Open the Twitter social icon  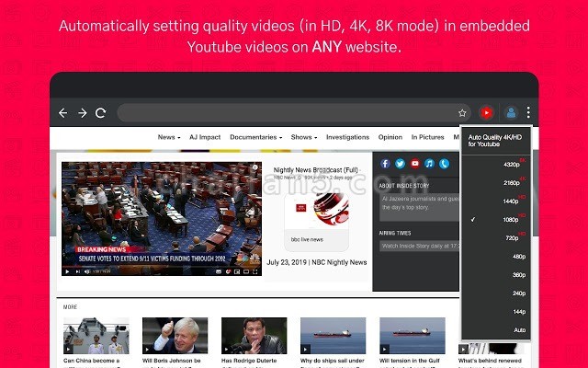(400, 164)
